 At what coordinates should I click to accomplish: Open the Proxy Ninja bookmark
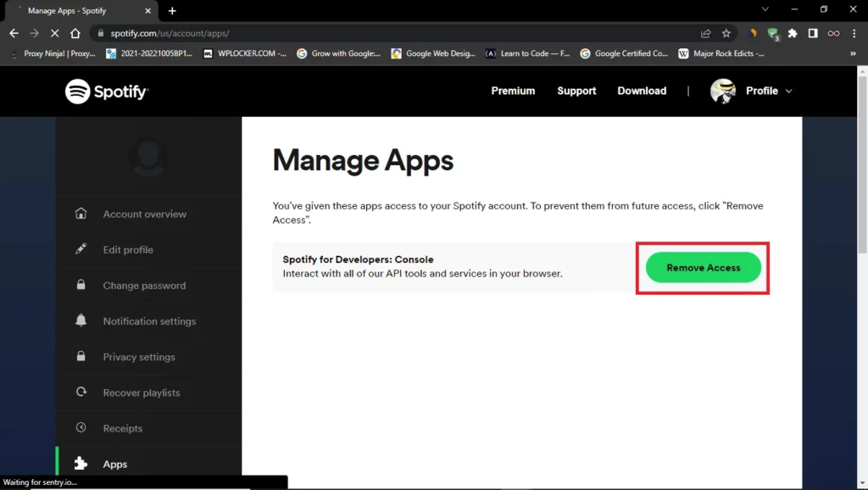pyautogui.click(x=53, y=53)
